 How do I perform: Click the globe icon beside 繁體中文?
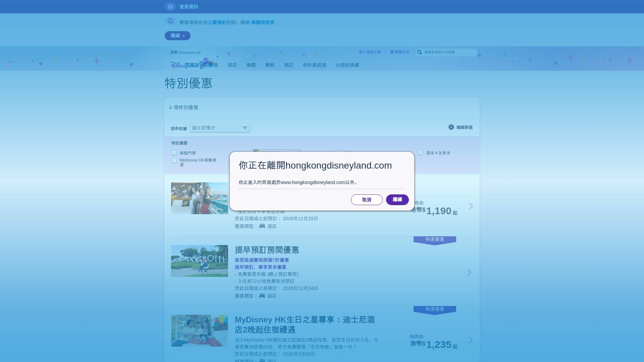[392, 52]
